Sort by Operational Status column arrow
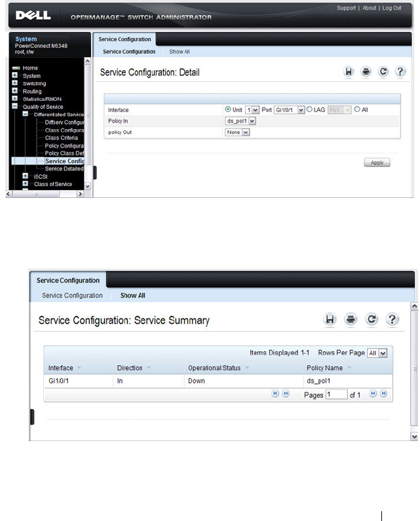Screen dimensions: 420x521 pos(247,368)
